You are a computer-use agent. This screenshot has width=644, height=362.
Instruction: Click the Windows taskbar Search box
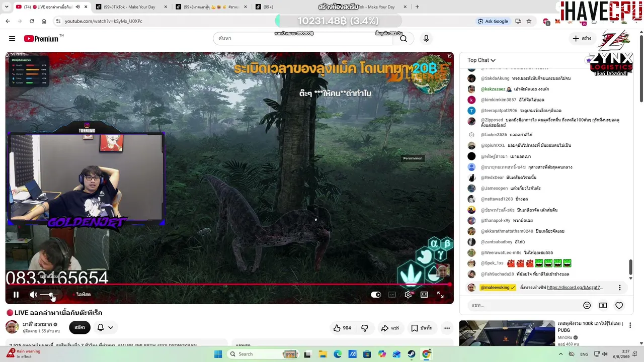pos(263,354)
